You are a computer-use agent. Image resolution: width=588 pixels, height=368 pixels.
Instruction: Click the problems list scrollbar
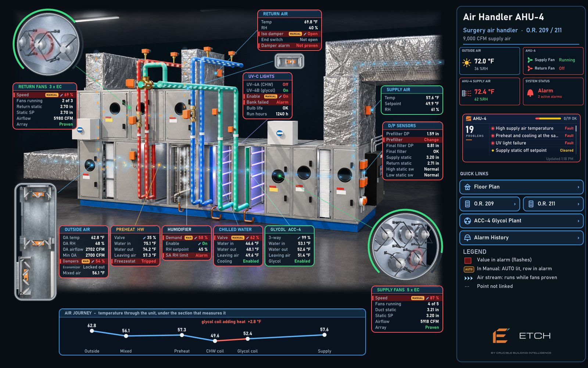point(576,140)
